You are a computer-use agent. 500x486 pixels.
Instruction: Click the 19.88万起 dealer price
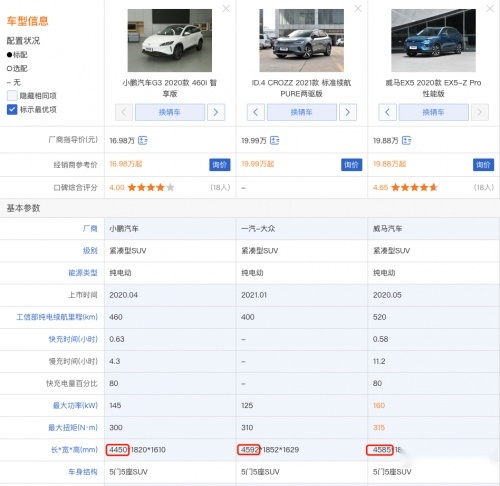point(390,164)
